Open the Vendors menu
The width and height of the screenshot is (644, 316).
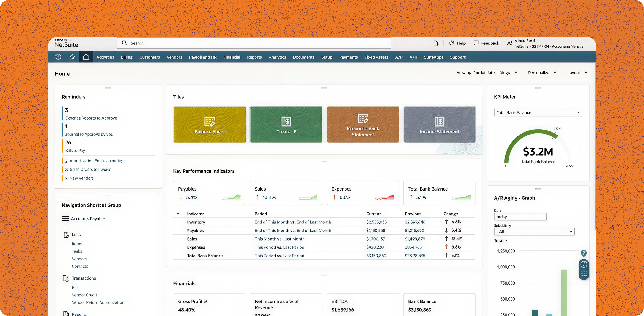[x=174, y=57]
